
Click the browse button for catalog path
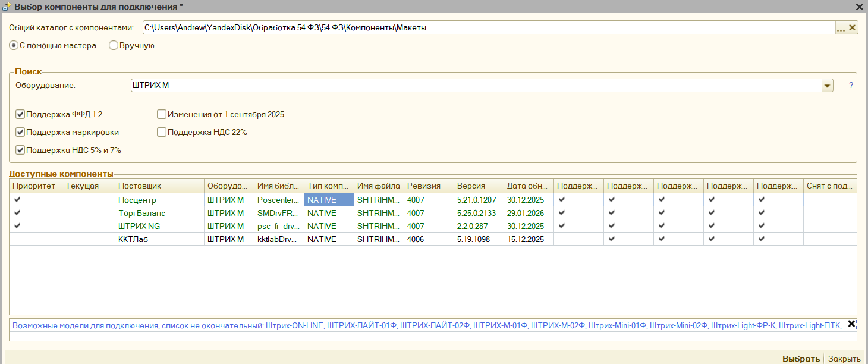(x=840, y=28)
